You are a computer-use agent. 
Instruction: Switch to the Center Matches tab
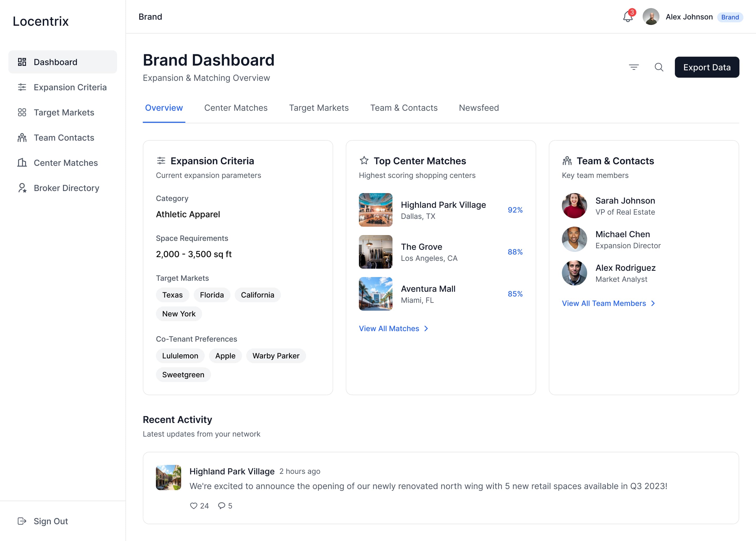click(236, 108)
